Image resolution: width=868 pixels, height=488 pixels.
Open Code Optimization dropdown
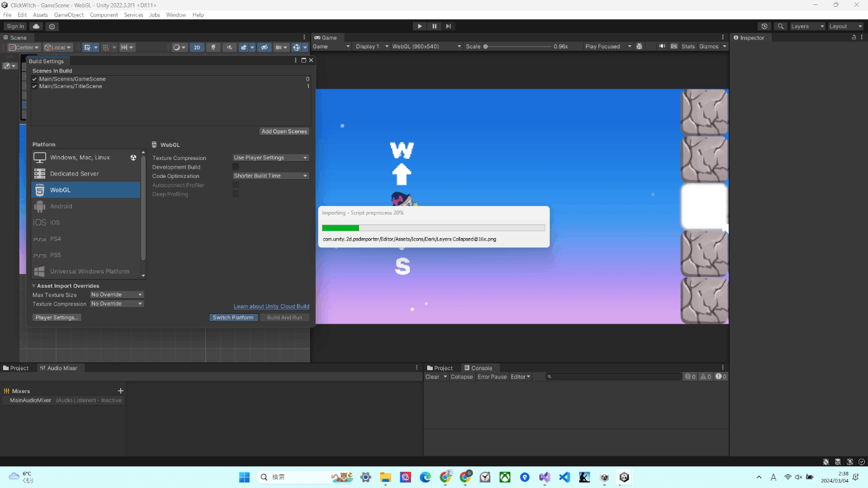click(270, 175)
